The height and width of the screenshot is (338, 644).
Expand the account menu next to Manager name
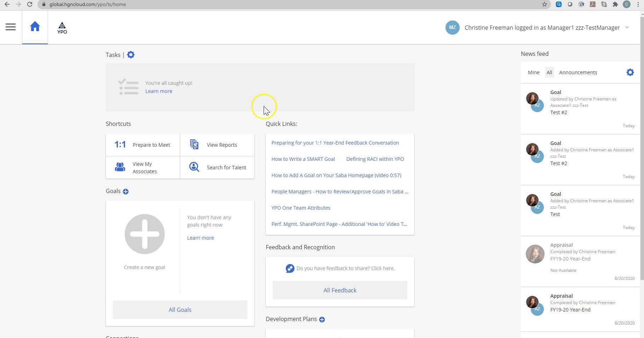point(628,27)
